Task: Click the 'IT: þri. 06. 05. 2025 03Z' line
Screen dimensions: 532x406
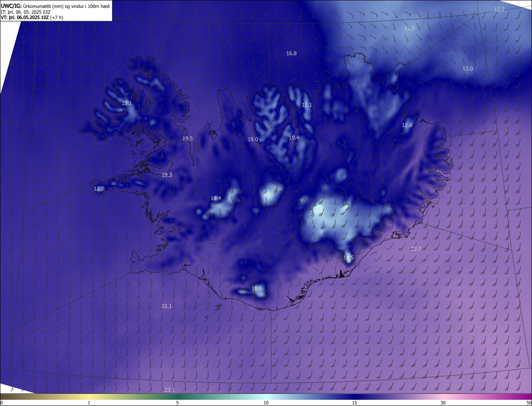Action: coord(26,12)
